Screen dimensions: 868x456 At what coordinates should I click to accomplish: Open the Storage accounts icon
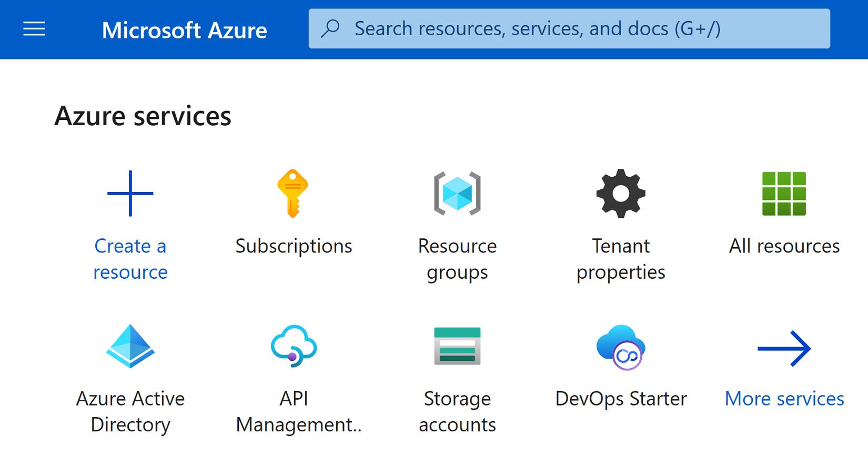click(x=457, y=346)
